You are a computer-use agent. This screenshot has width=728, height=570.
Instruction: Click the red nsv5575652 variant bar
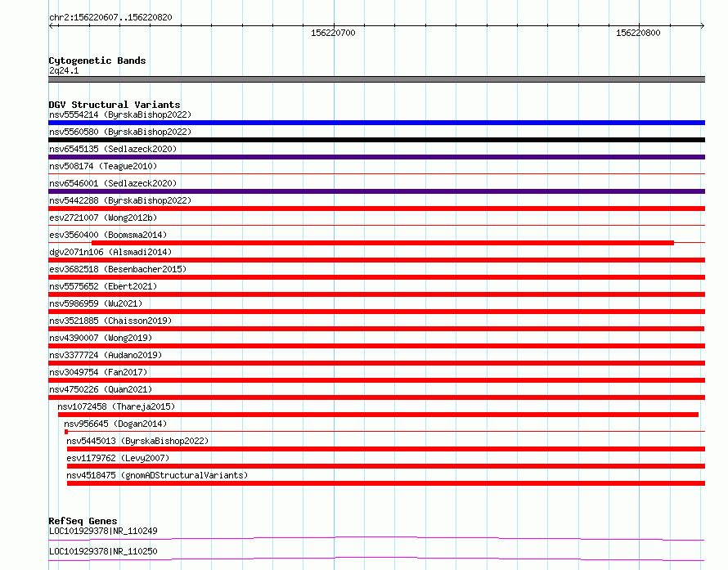(376, 294)
